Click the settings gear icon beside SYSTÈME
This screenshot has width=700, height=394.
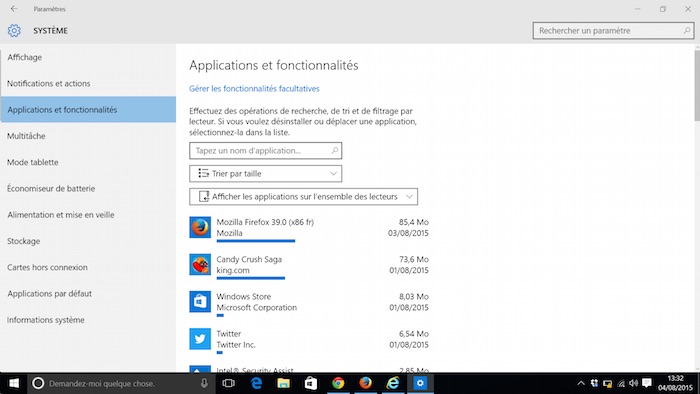pyautogui.click(x=14, y=31)
